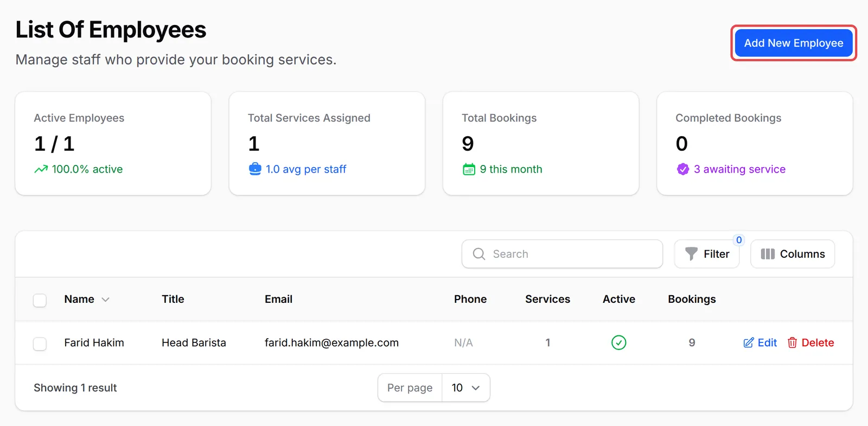Click the green active check icon for Farid Hakim

click(x=619, y=342)
